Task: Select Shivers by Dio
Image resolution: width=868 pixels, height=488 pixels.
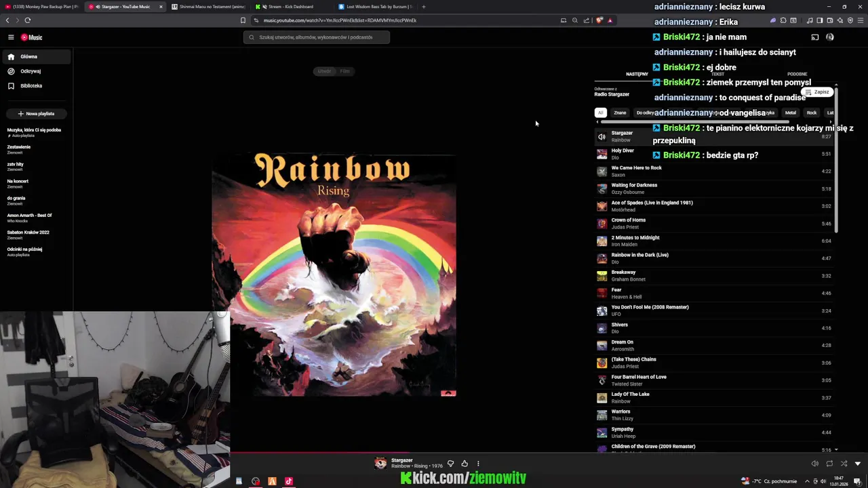Action: (x=713, y=328)
